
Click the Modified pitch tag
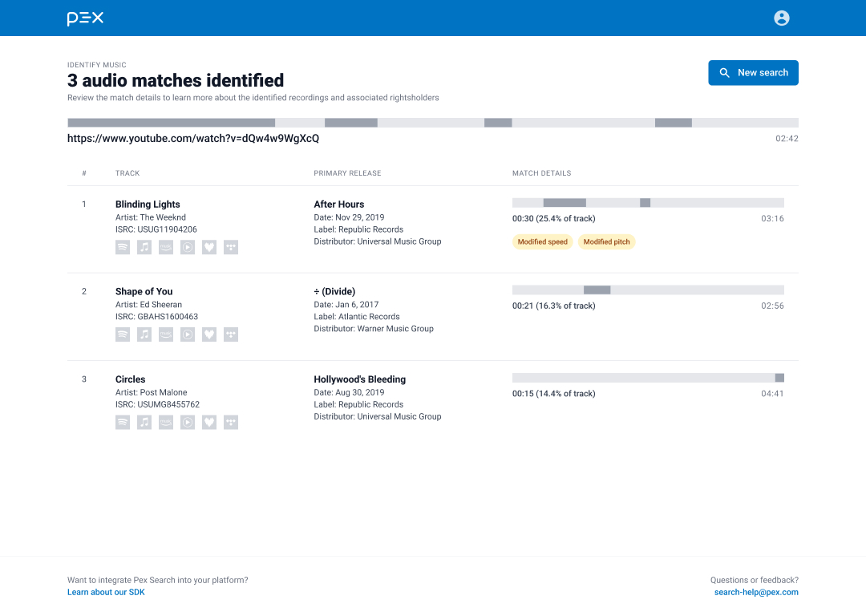pos(607,241)
